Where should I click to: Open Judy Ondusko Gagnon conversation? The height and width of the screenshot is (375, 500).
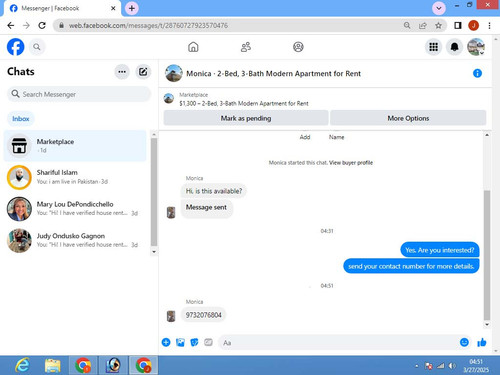75,240
